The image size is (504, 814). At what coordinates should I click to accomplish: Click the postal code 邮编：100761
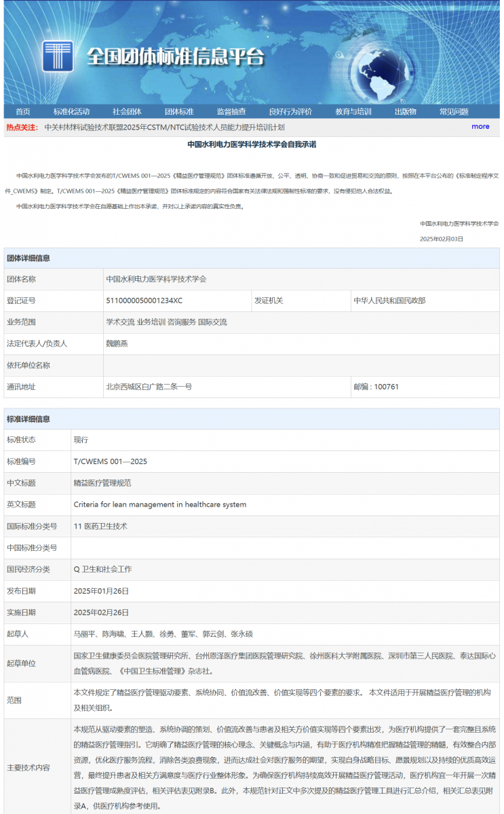click(376, 387)
